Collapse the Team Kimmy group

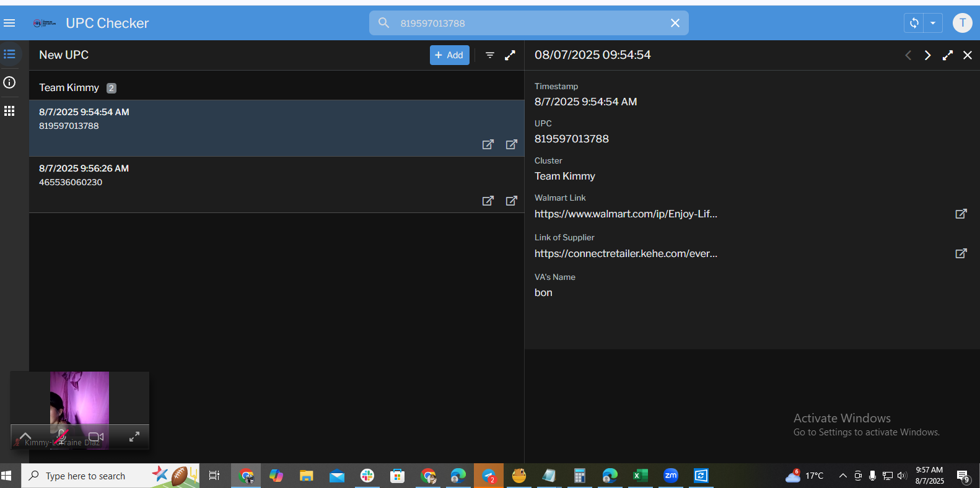click(x=69, y=88)
